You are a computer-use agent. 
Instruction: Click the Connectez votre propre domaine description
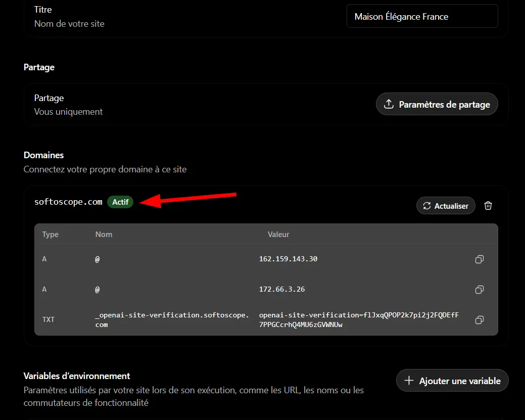click(x=105, y=169)
